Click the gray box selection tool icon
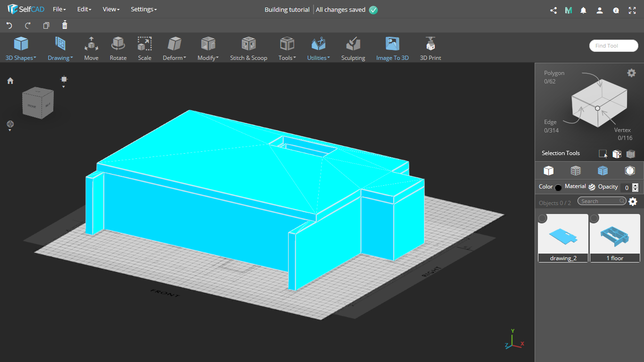This screenshot has width=644, height=362. coord(631,154)
